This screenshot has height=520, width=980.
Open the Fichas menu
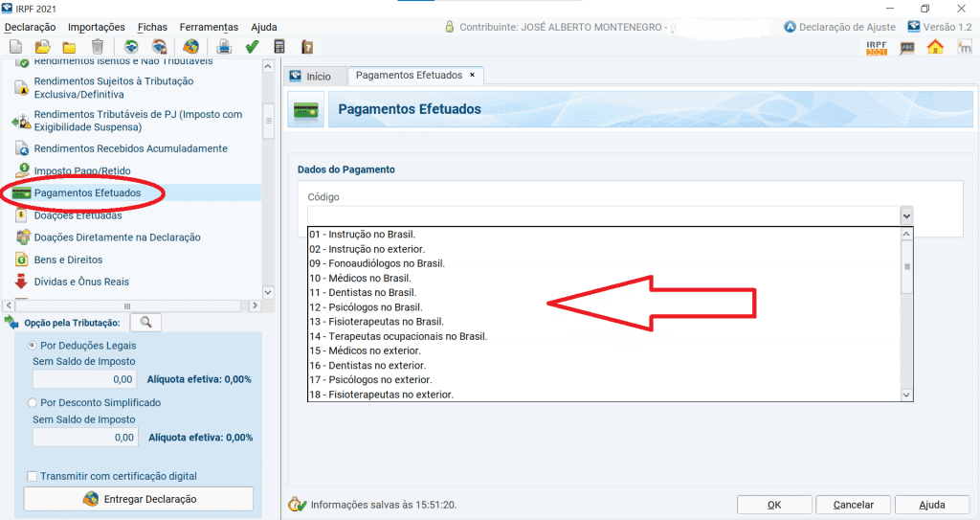pyautogui.click(x=152, y=27)
